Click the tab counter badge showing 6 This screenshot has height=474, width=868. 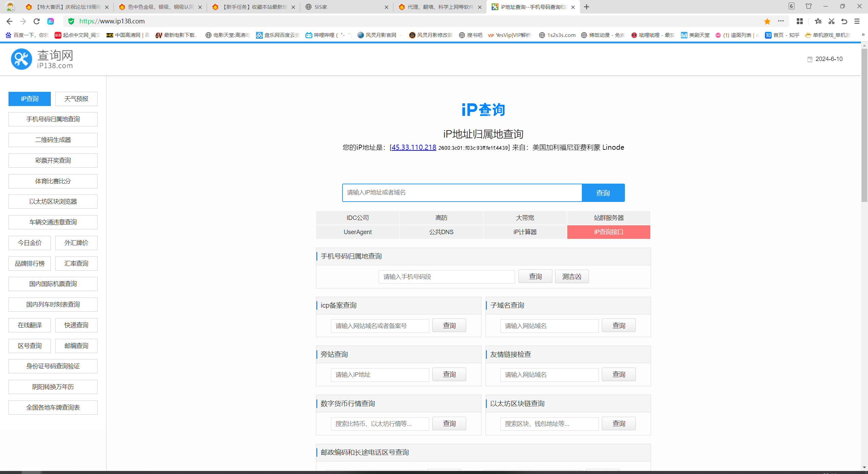point(791,6)
